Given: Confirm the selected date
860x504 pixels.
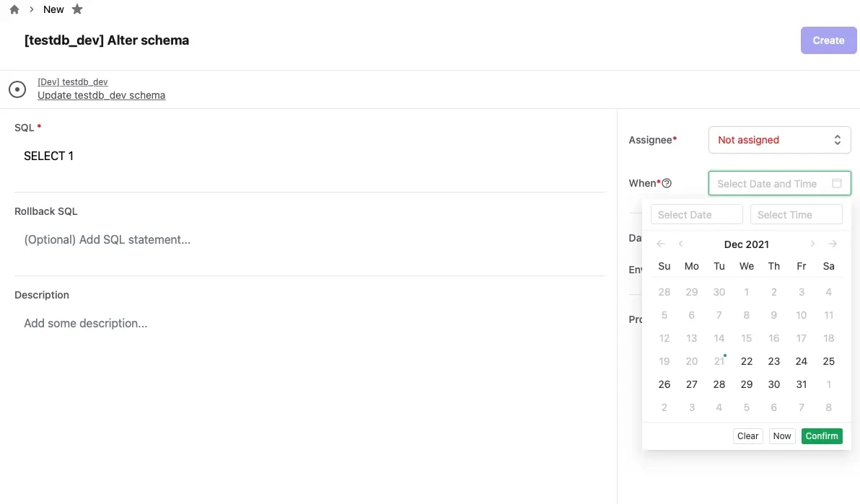Looking at the screenshot, I should (x=822, y=436).
